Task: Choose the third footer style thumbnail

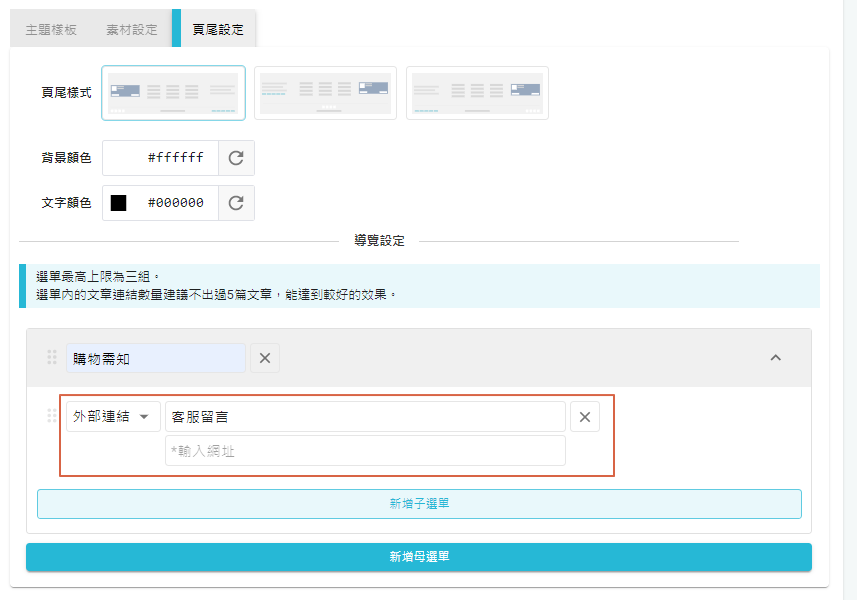Action: pyautogui.click(x=477, y=93)
